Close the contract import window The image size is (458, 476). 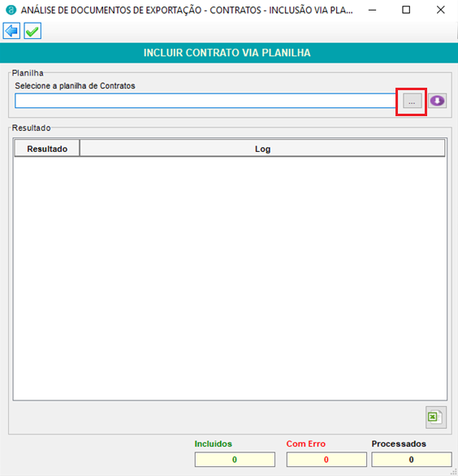point(440,10)
